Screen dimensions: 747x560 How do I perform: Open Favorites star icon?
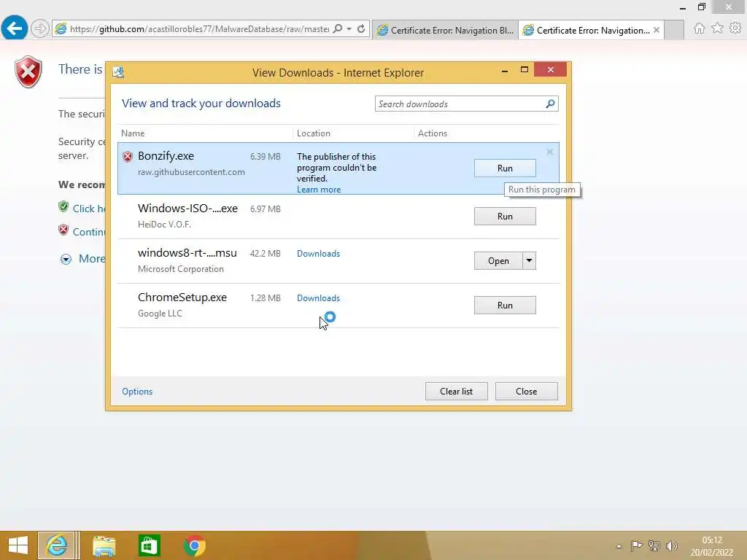click(x=717, y=28)
